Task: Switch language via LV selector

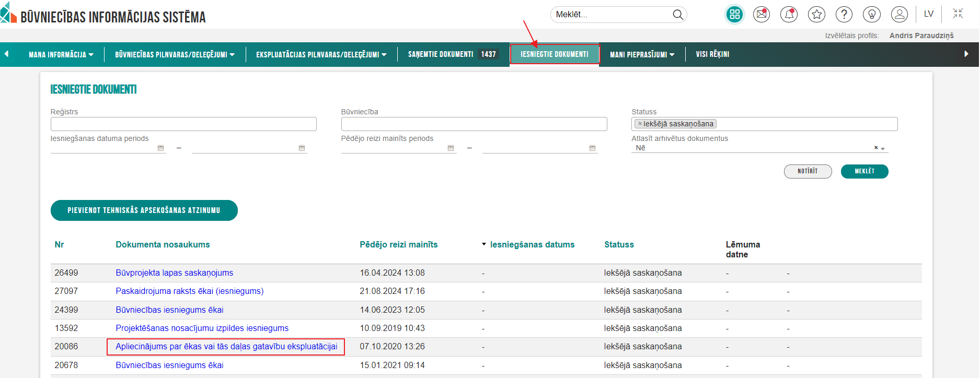Action: pos(929,14)
